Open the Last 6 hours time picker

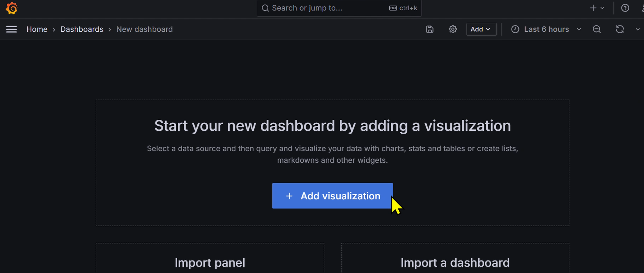(546, 29)
